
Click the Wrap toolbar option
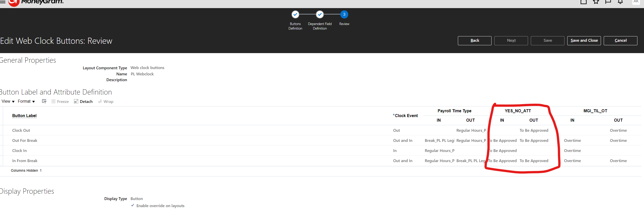click(x=106, y=101)
